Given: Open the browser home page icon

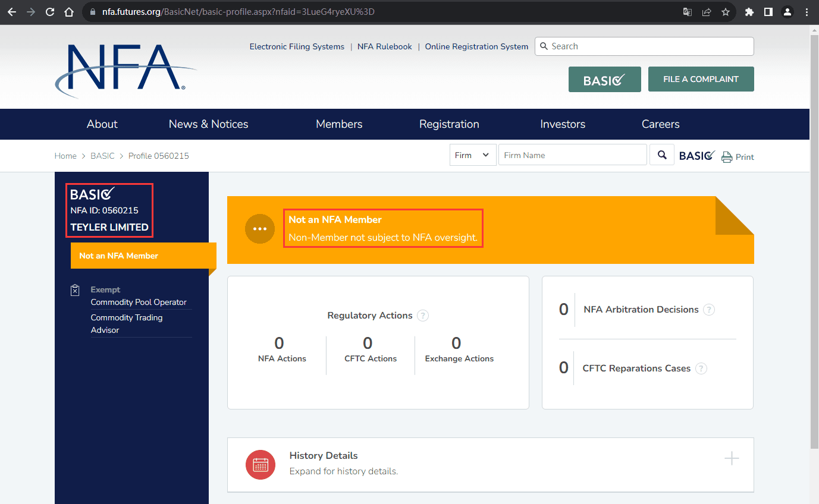Looking at the screenshot, I should pyautogui.click(x=69, y=12).
